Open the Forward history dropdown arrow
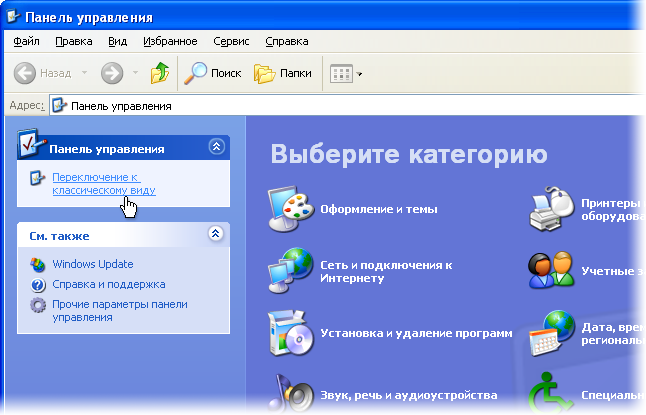This screenshot has width=646, height=415. point(135,73)
